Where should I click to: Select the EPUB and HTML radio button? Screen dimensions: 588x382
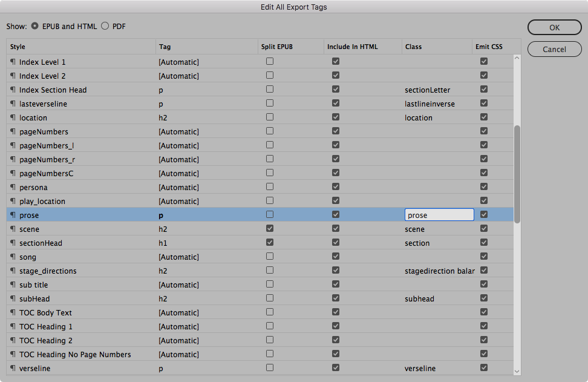coord(35,26)
